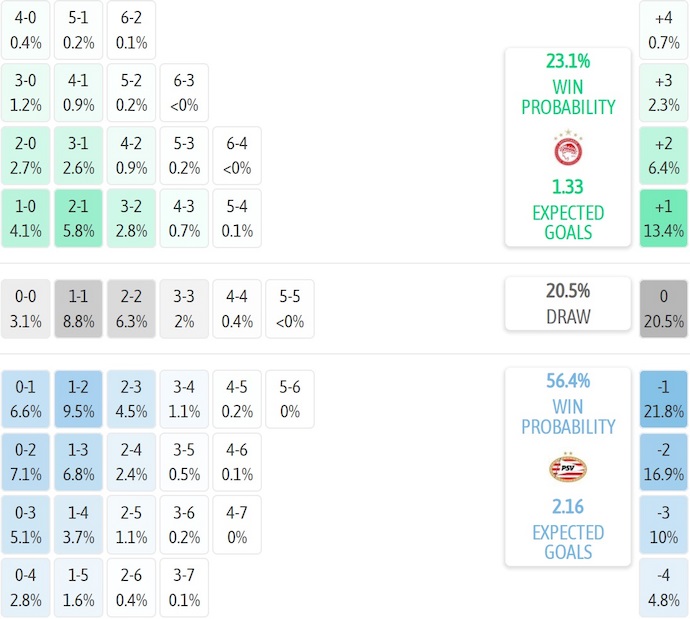Click the -1 goal margin cell
The width and height of the screenshot is (690, 619).
click(x=664, y=399)
